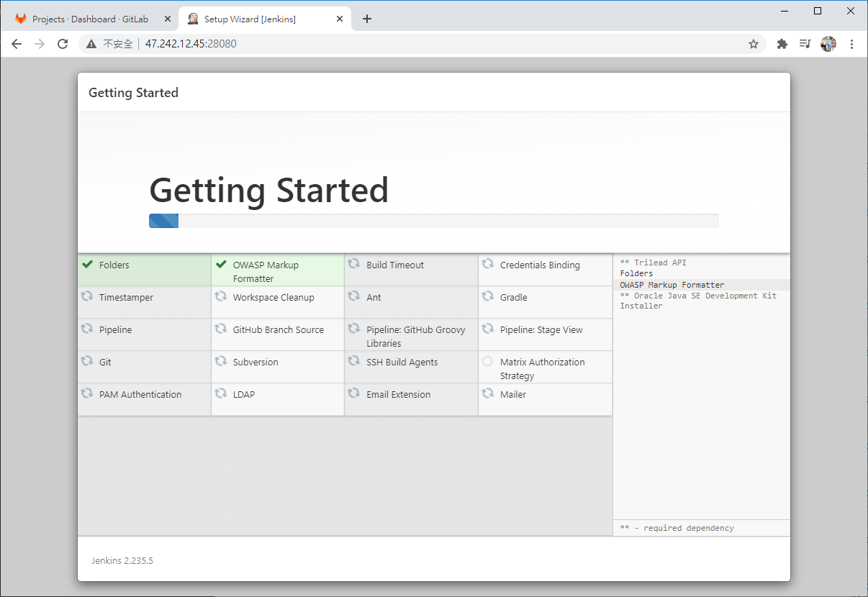Click the spinner icon beside Pipeline plugin
Screen dimensions: 868x597
[87, 329]
